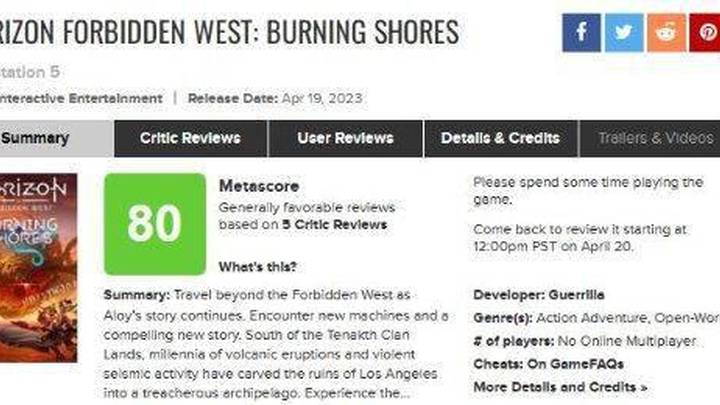Open the User Reviews tab

(x=345, y=138)
